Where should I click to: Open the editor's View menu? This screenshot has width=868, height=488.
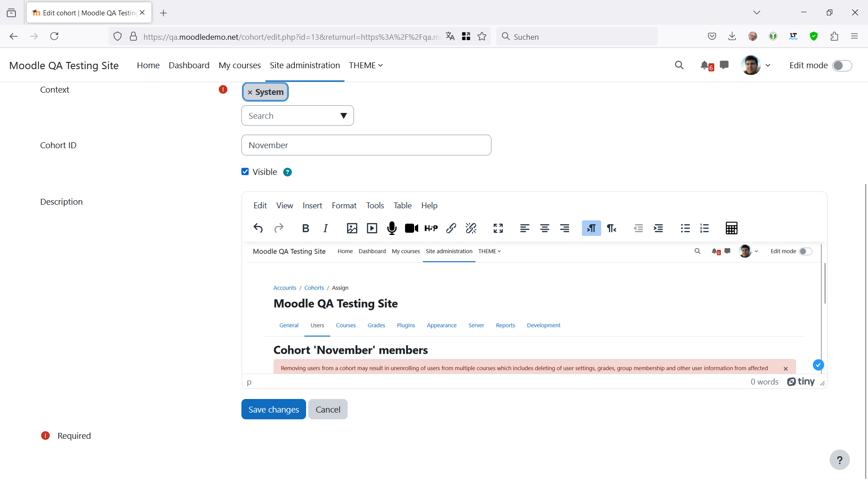[285, 206]
